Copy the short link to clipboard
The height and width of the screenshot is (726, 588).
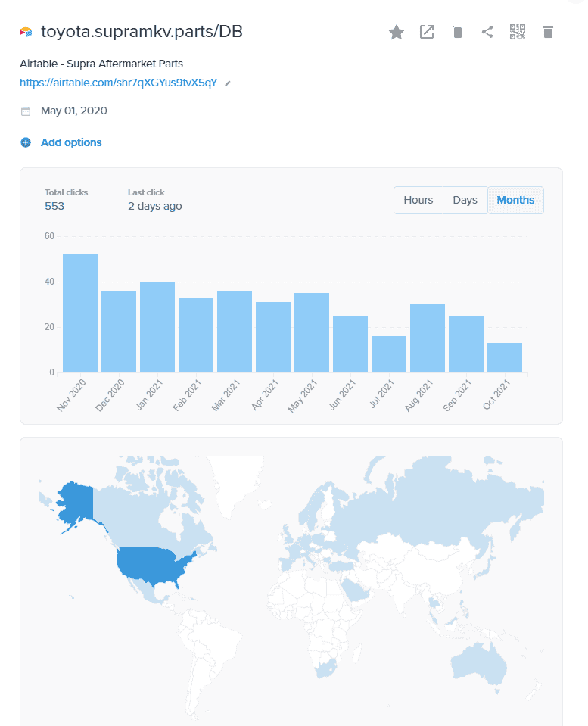pos(457,32)
